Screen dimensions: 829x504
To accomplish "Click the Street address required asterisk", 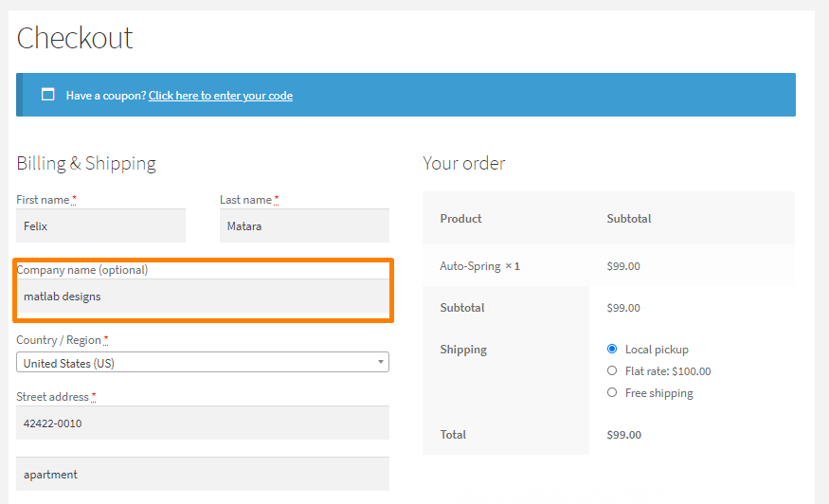I will pyautogui.click(x=94, y=397).
